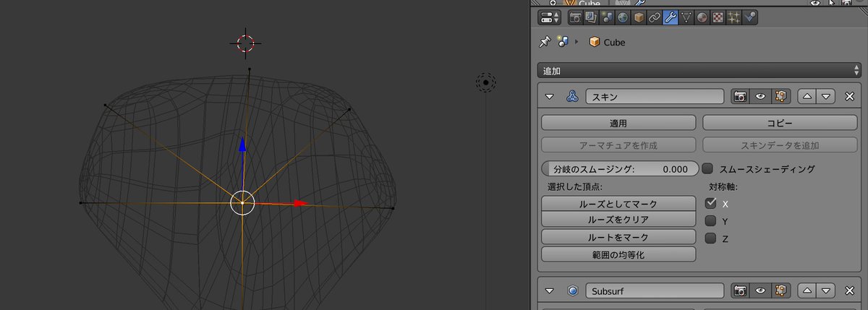
Task: Click the 適用 (Apply) button
Action: pyautogui.click(x=618, y=123)
